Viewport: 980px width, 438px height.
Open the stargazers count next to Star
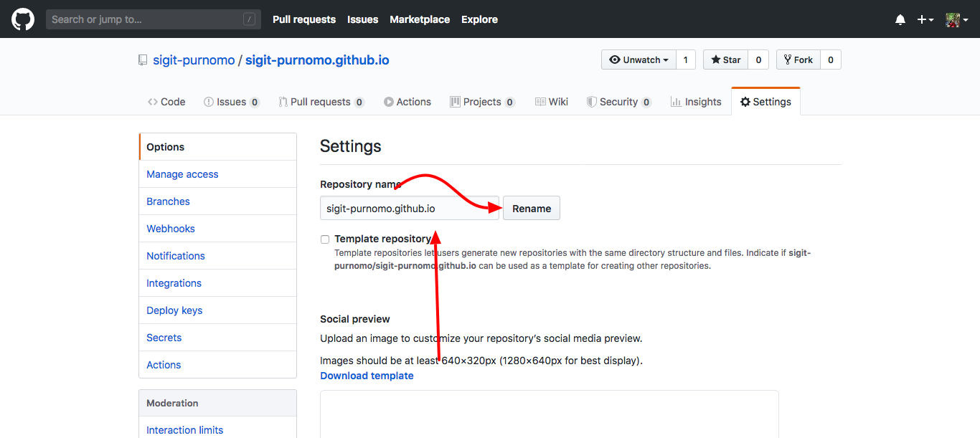758,59
